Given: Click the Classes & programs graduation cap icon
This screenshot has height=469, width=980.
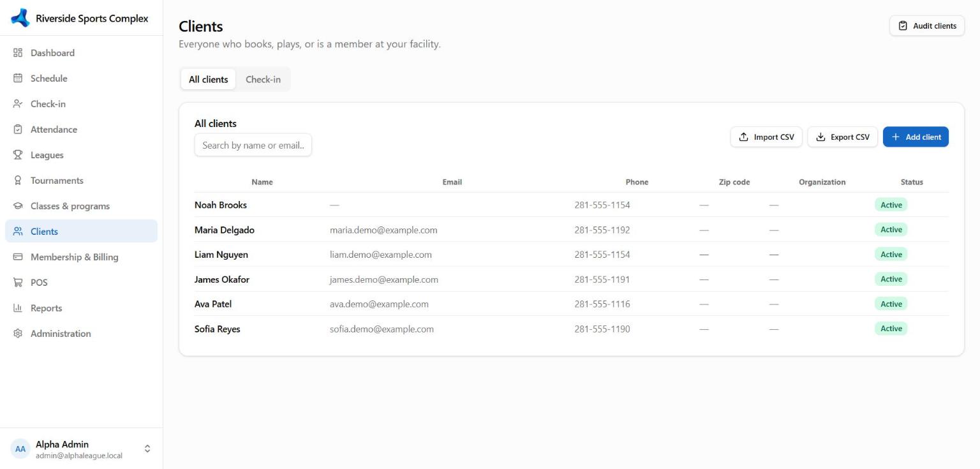Looking at the screenshot, I should coord(18,206).
